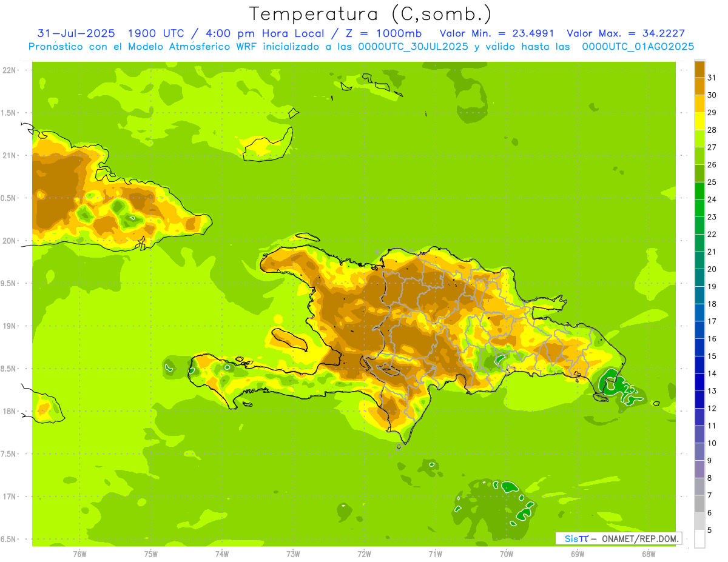
Task: Click the 73W longitude label
Action: click(x=293, y=554)
